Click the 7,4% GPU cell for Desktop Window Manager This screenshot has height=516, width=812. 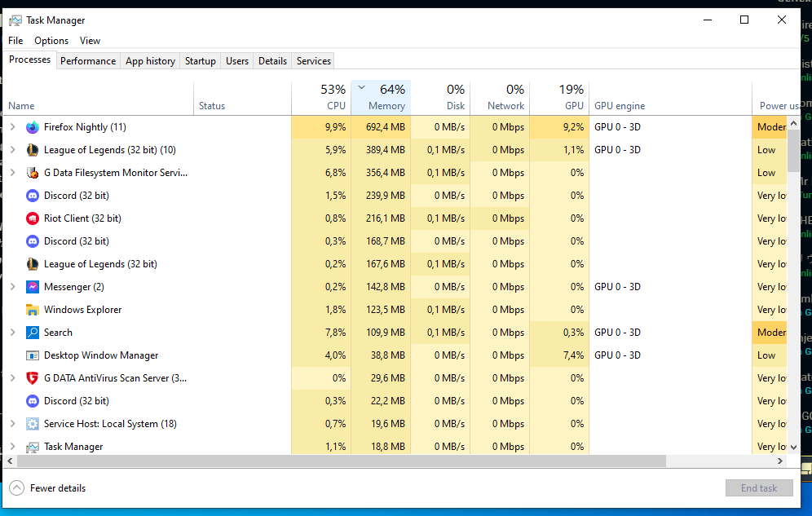tap(559, 355)
